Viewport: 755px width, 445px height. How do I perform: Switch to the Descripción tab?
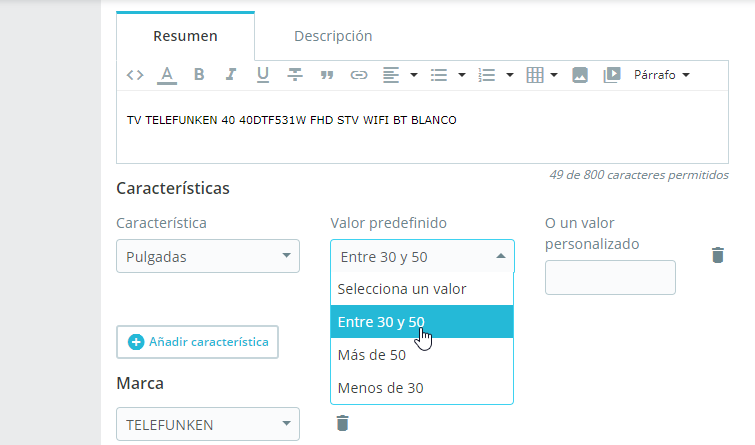333,36
